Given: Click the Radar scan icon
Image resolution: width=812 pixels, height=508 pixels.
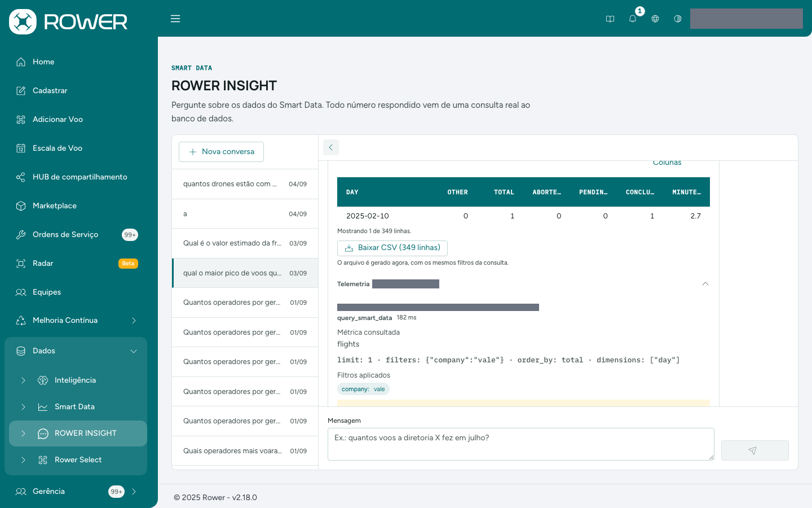Looking at the screenshot, I should (21, 263).
